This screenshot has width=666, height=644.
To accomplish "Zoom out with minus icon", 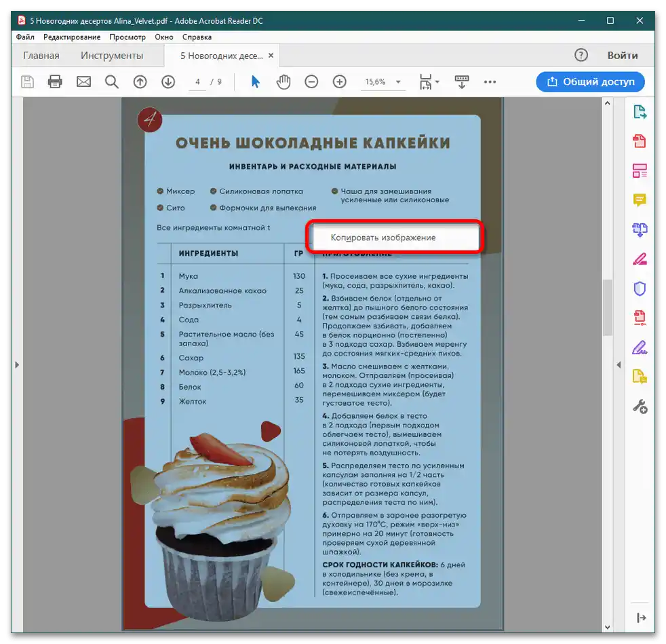I will pyautogui.click(x=311, y=81).
